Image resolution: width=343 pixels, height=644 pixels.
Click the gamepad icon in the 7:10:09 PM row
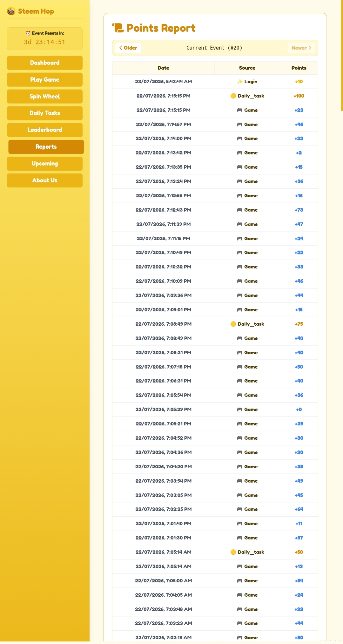click(x=240, y=281)
